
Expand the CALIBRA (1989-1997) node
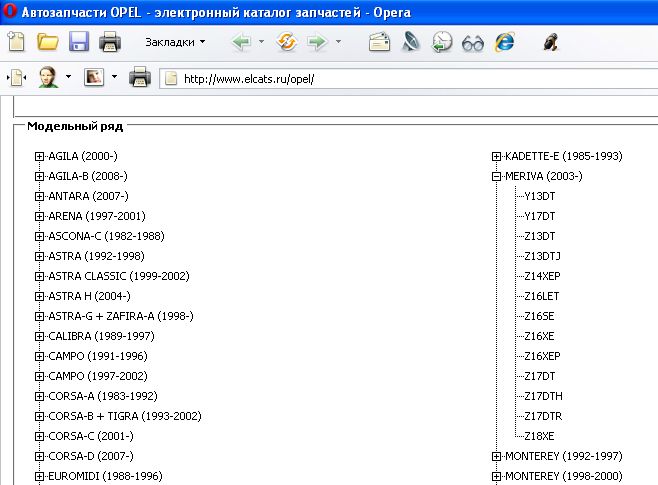(x=39, y=336)
